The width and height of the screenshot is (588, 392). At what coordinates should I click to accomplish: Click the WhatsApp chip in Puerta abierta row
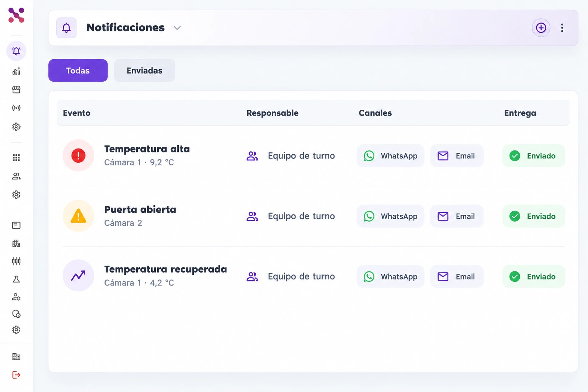(390, 216)
